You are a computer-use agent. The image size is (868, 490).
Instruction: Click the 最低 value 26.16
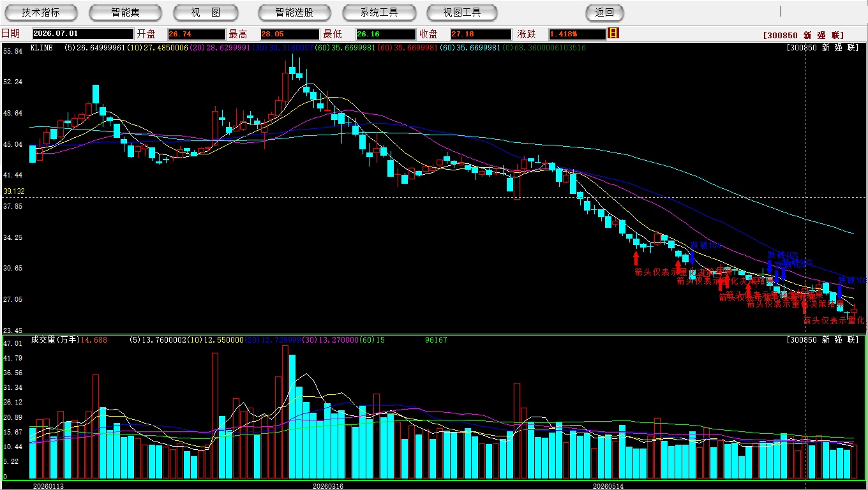pyautogui.click(x=385, y=34)
